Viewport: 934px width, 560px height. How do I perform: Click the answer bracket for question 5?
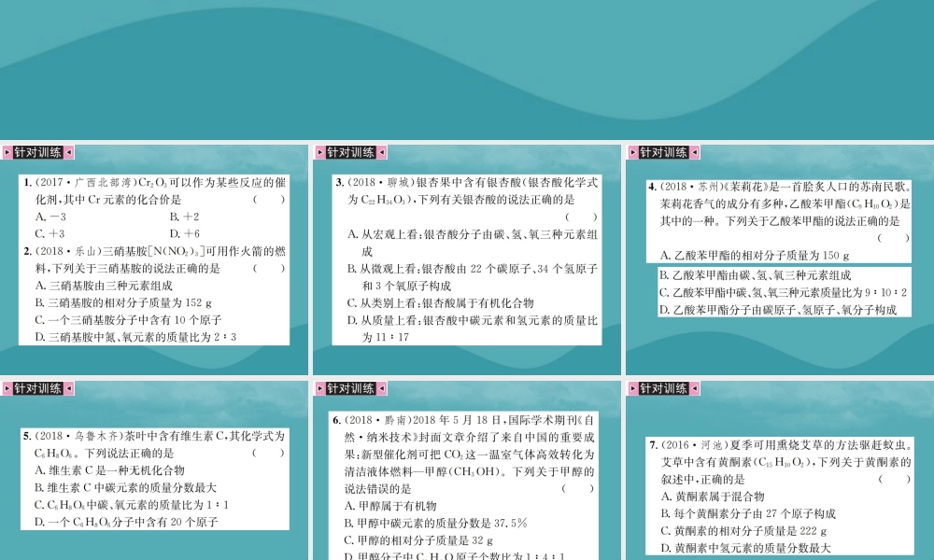[x=268, y=454]
